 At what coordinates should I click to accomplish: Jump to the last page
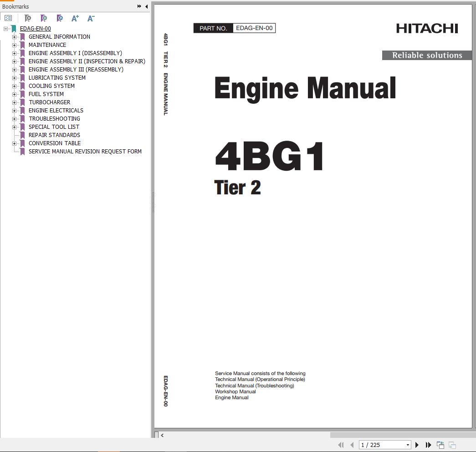[428, 445]
